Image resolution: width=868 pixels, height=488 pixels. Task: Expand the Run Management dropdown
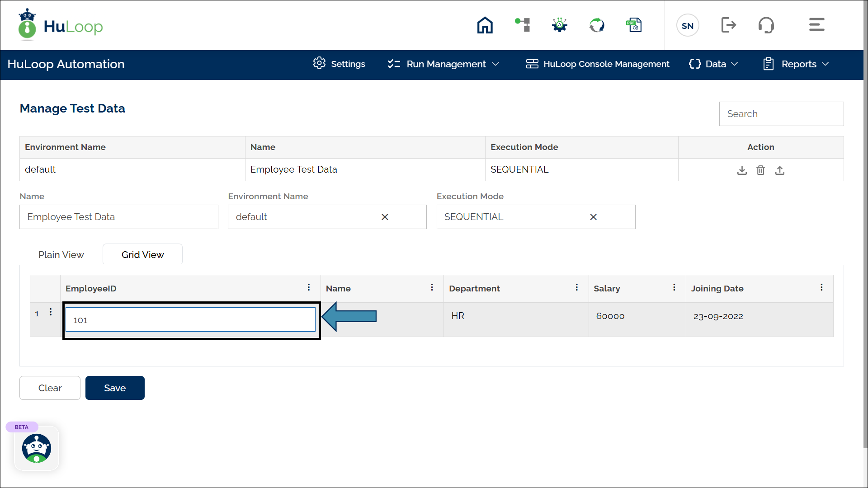[x=443, y=64]
